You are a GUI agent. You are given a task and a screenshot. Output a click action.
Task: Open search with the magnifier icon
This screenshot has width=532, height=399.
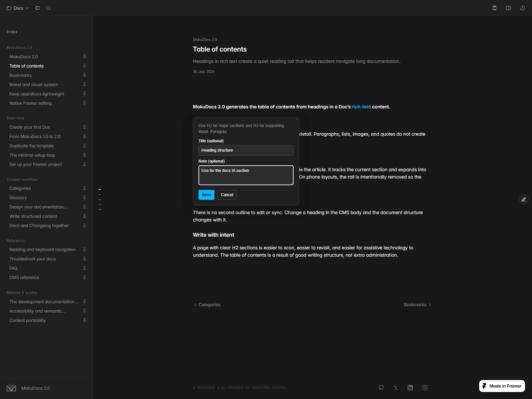48,8
